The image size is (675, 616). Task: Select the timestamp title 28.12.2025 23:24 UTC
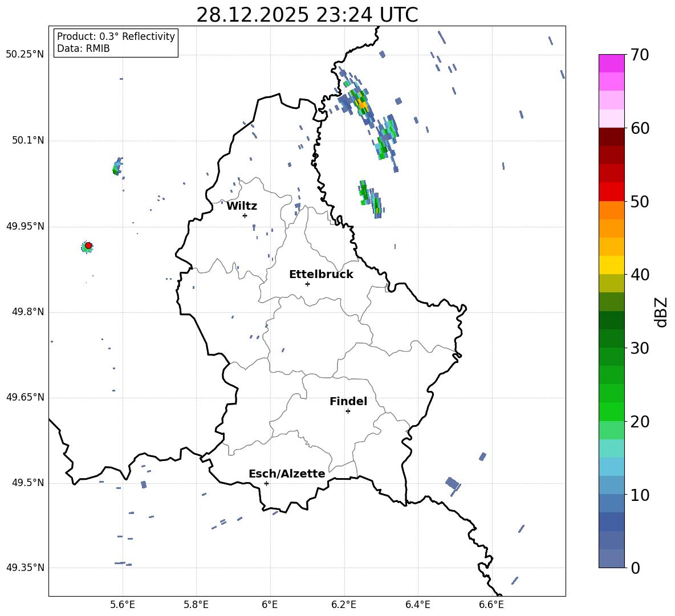(x=307, y=15)
